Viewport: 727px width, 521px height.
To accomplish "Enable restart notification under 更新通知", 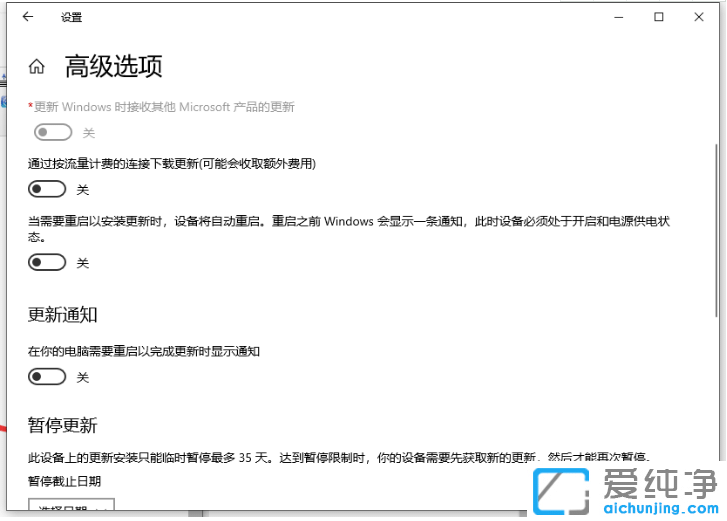I will coord(47,376).
